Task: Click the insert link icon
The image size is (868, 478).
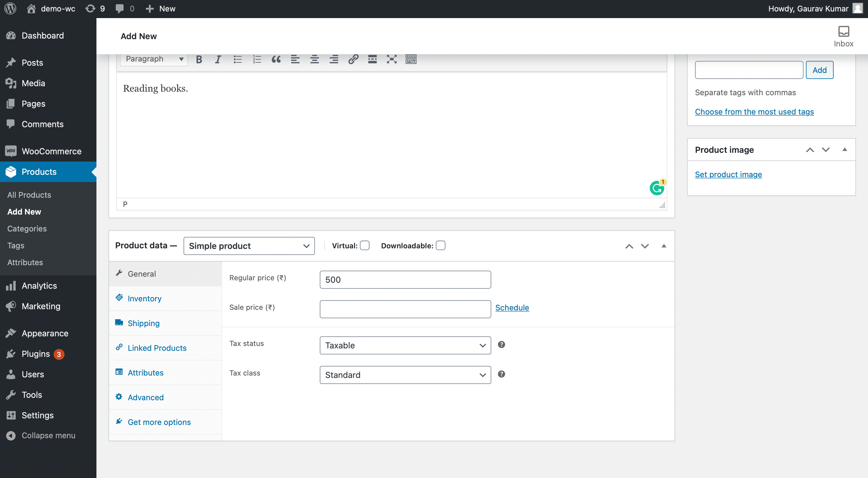Action: [x=353, y=59]
